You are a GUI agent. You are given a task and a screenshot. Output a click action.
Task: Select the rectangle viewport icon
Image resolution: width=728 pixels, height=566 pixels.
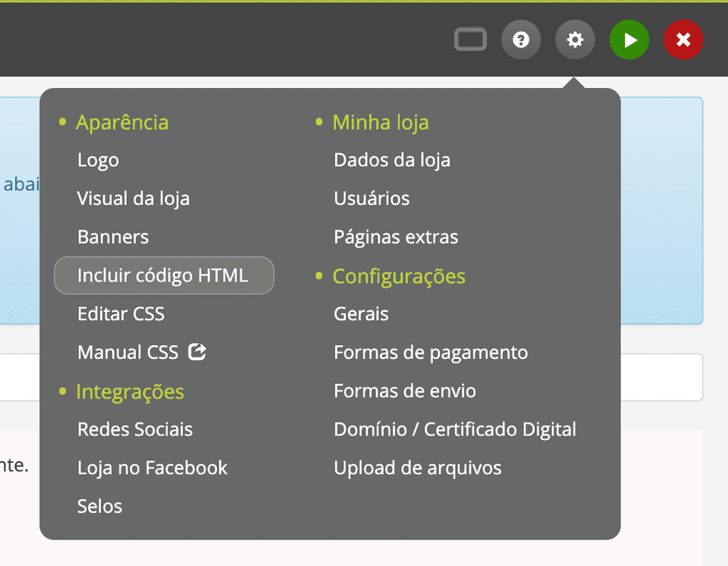(470, 39)
